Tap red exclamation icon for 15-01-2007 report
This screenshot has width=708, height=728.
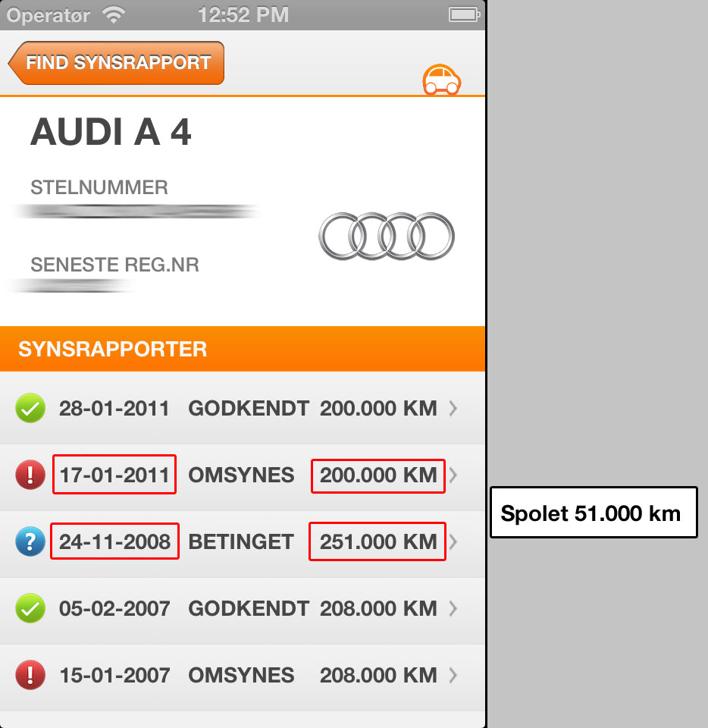pos(30,675)
